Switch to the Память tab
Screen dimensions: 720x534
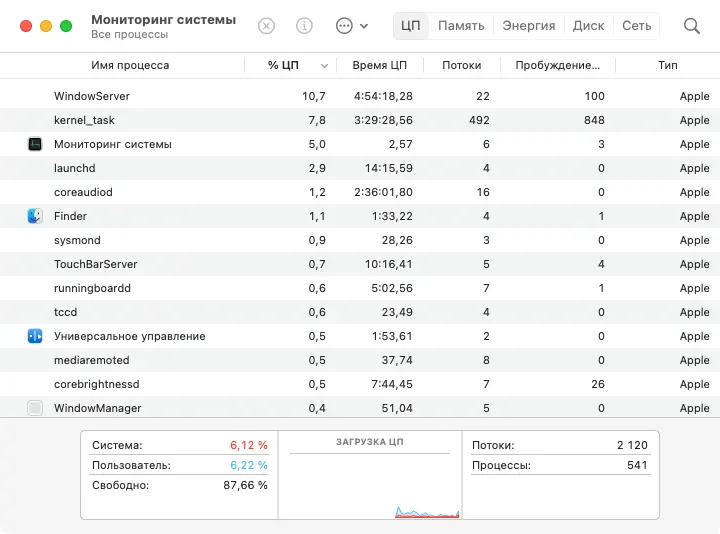point(461,26)
